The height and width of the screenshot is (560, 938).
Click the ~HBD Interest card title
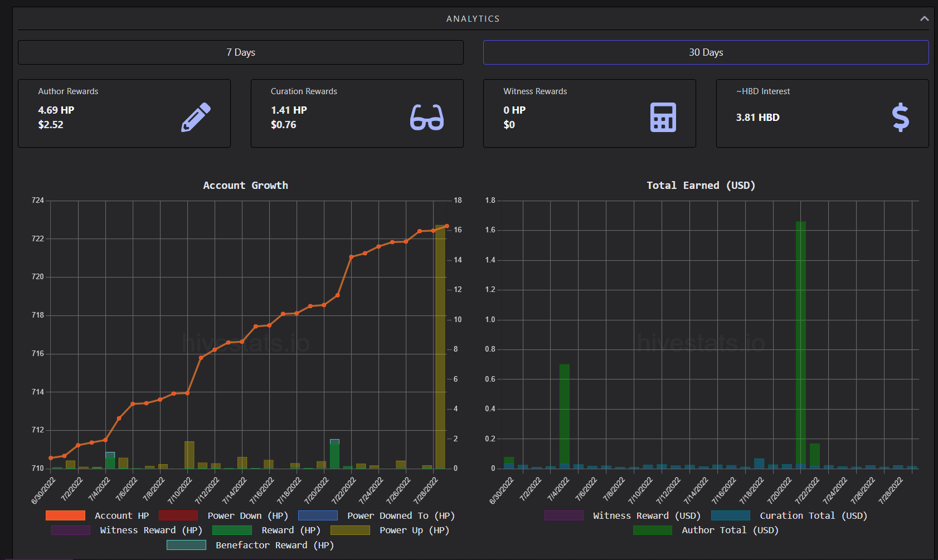click(763, 91)
